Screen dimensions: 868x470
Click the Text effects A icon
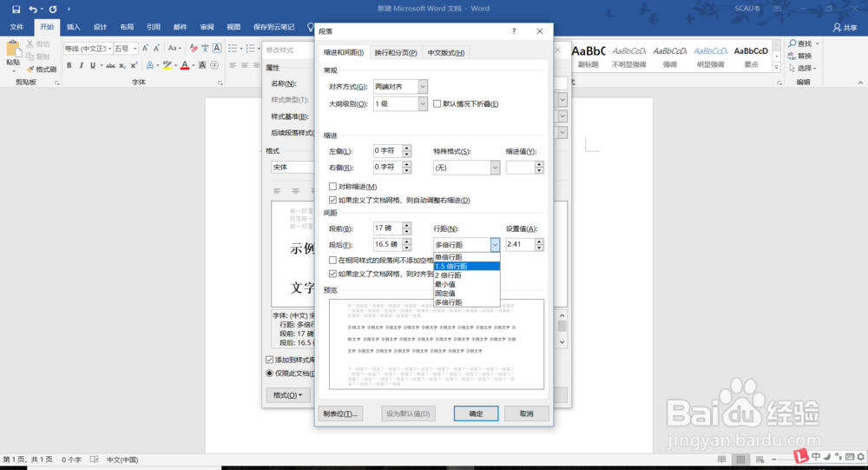[149, 65]
